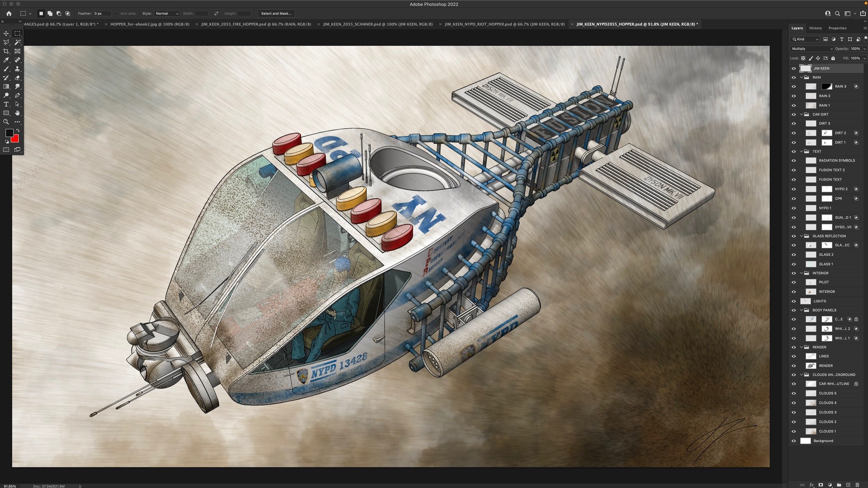This screenshot has height=488, width=868.
Task: Hide the Background layer
Action: [x=793, y=441]
